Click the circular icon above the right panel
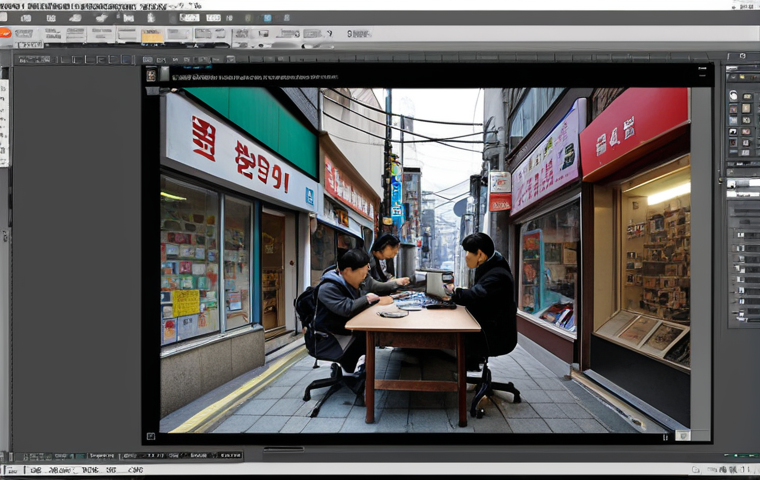This screenshot has width=760, height=480. pos(743,56)
